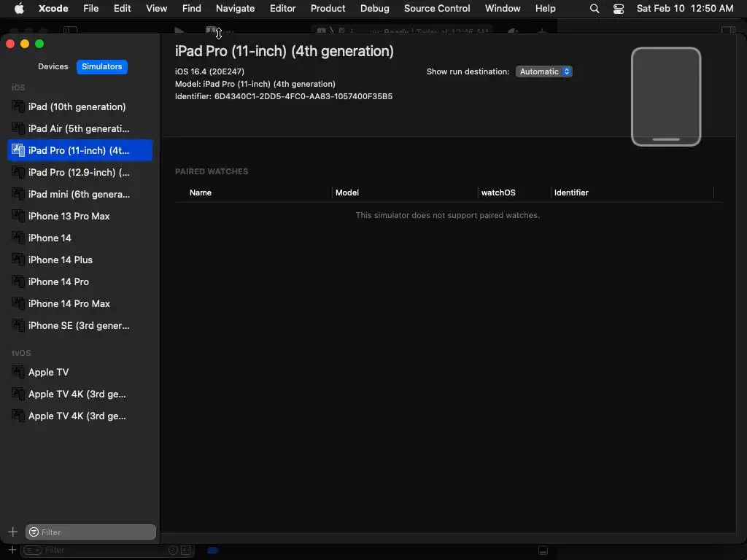Click simulator icon beside iPhone 14 Plus
Screen dimensions: 747x560
click(x=18, y=260)
